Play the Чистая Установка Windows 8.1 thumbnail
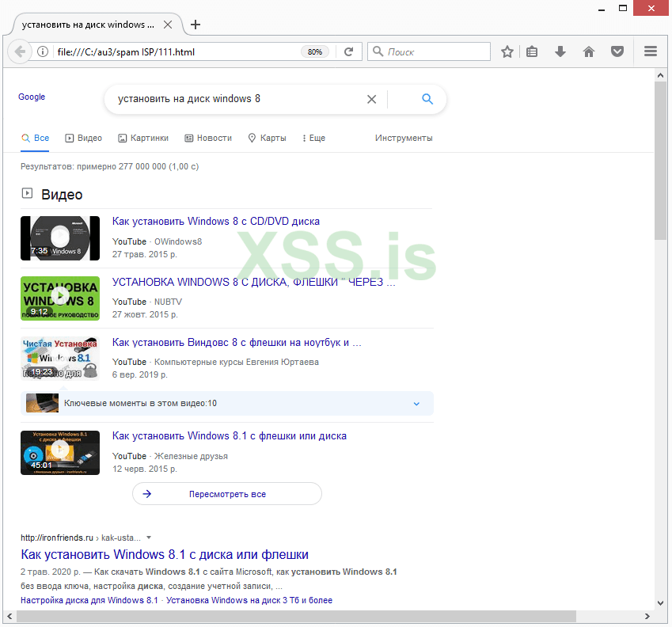 (60, 359)
